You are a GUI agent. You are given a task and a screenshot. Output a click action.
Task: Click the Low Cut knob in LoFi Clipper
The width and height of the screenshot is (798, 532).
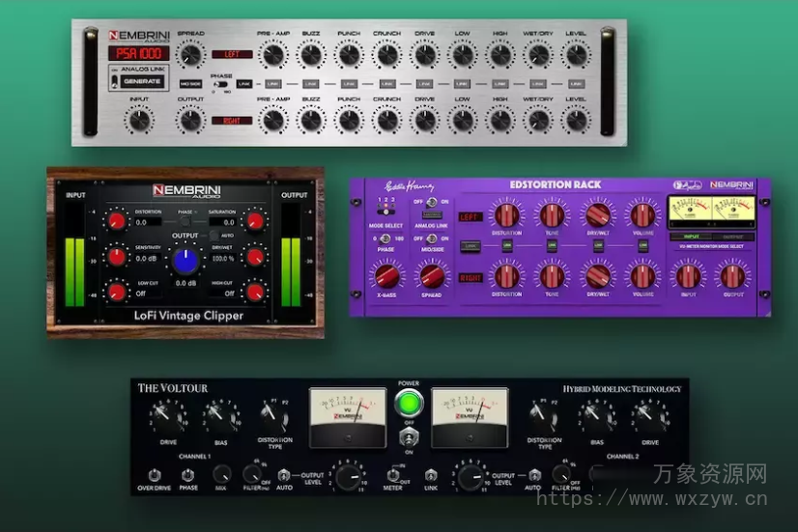[x=117, y=292]
